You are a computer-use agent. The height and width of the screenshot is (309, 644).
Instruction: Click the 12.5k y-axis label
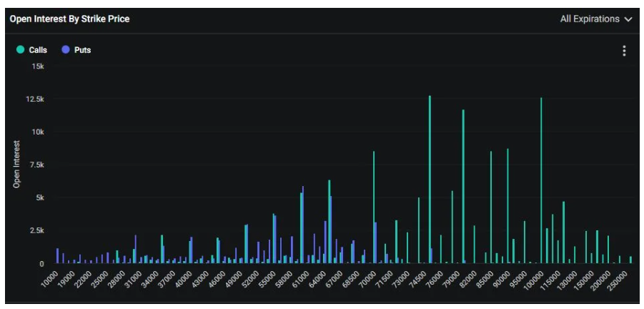coord(34,99)
